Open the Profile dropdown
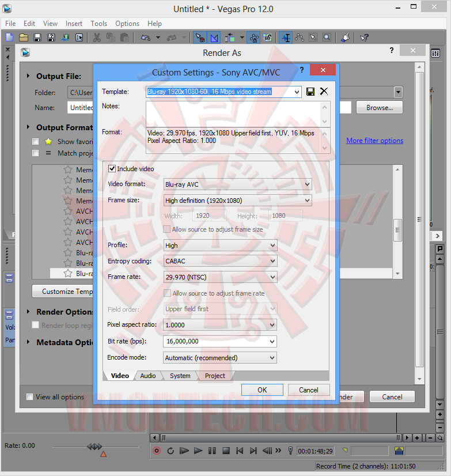451x476 pixels. pyautogui.click(x=272, y=245)
